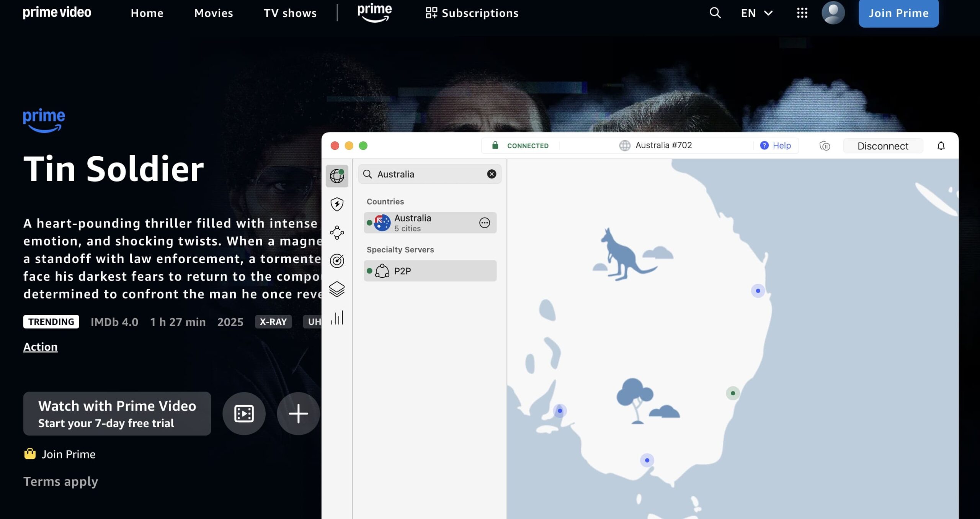Open notifications via the bell icon
The image size is (980, 519).
pyautogui.click(x=941, y=146)
